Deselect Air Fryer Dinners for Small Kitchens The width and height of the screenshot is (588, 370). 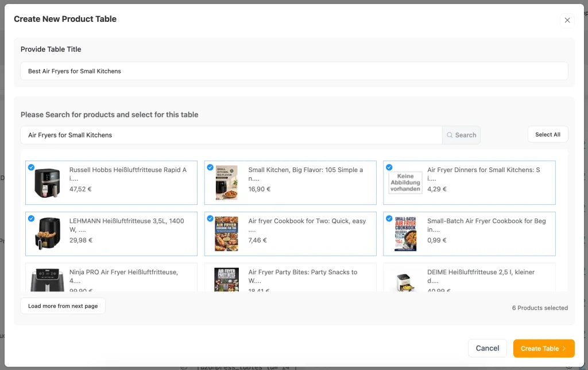(x=389, y=168)
